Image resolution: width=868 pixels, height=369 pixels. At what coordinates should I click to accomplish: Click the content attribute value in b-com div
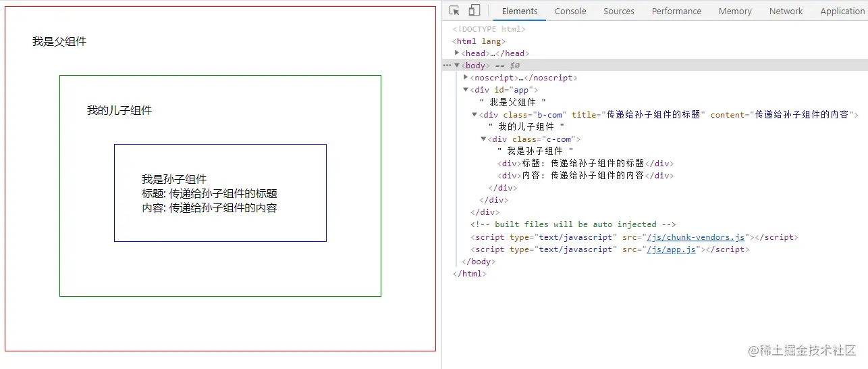802,115
